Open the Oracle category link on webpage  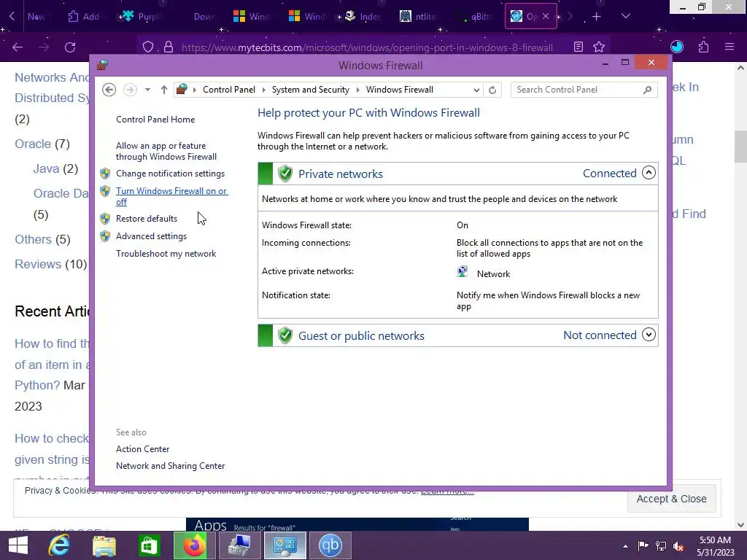point(32,144)
